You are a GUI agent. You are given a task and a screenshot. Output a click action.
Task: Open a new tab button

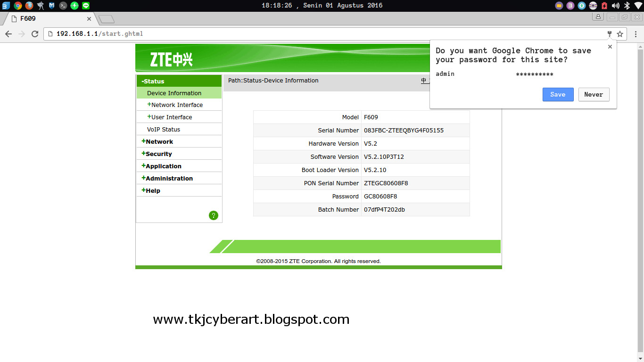pos(107,19)
